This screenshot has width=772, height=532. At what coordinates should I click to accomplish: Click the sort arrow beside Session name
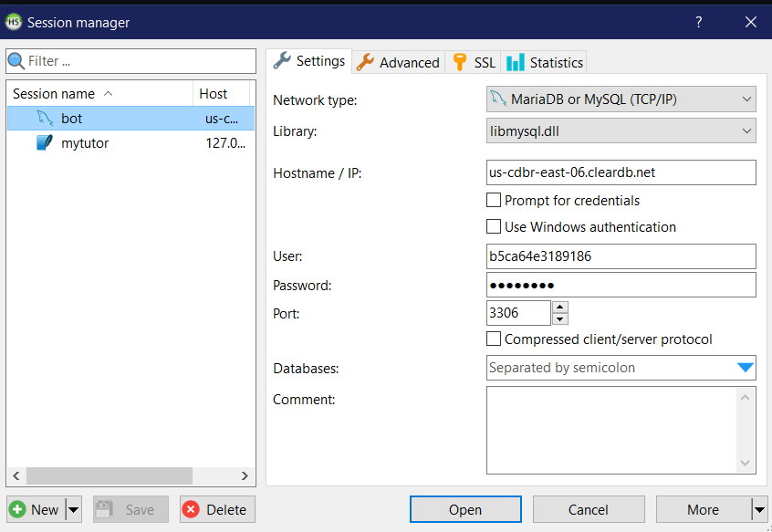(x=109, y=93)
